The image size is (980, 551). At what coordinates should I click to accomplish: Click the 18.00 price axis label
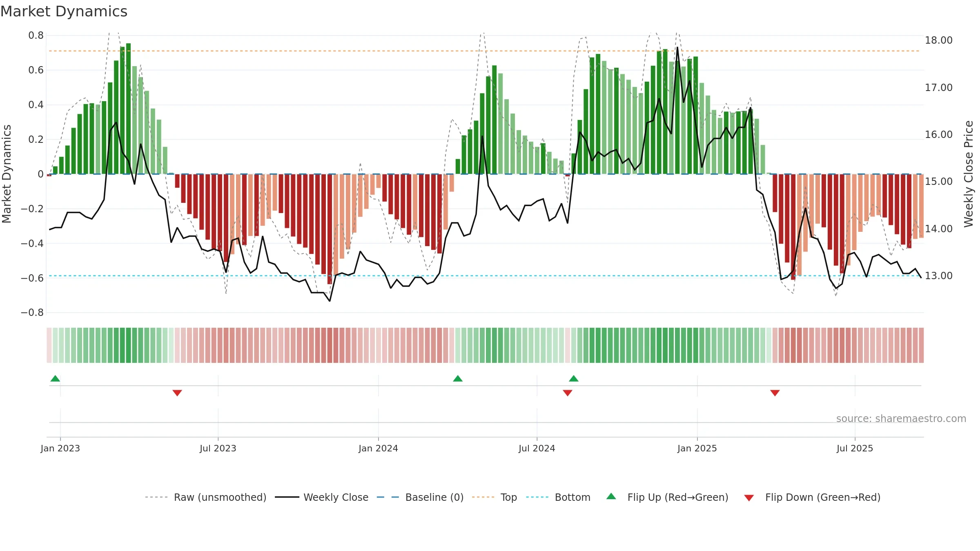coord(939,40)
